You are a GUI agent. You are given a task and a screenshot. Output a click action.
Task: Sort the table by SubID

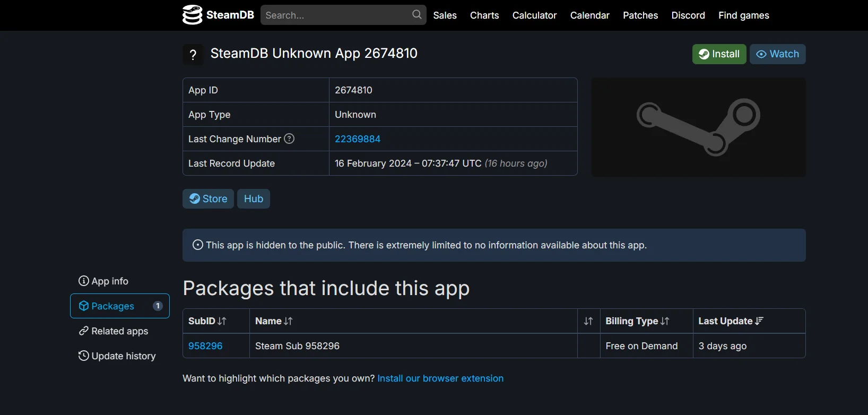click(207, 321)
